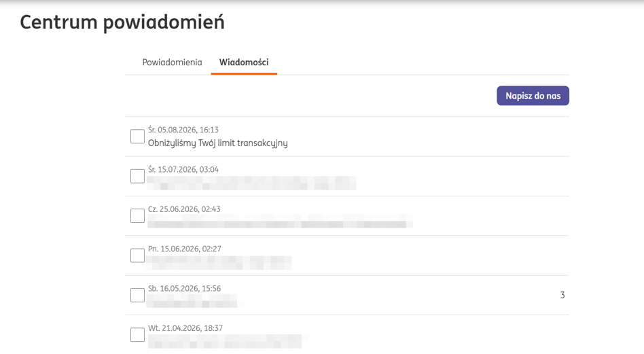Mark checkbox for 16.05.2026 message
This screenshot has height=354, width=644.
click(x=137, y=296)
